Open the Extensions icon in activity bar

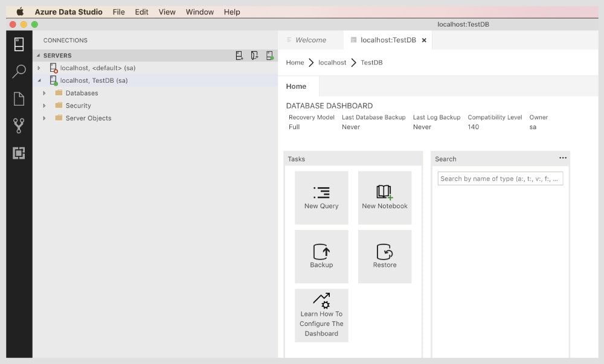pos(19,153)
